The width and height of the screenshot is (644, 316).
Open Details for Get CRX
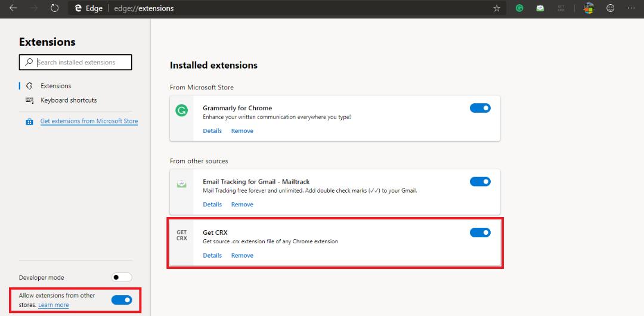pyautogui.click(x=212, y=255)
